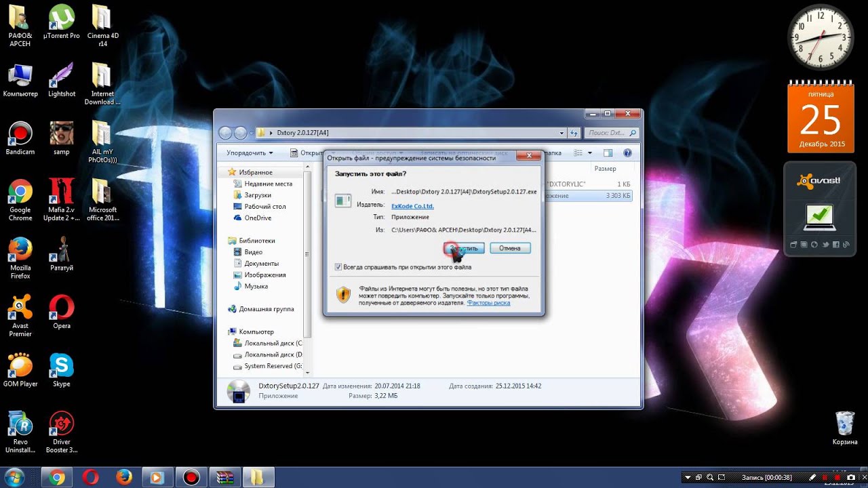Screen dimensions: 868x488
Task: Open Opera from the taskbar
Action: tap(90, 477)
